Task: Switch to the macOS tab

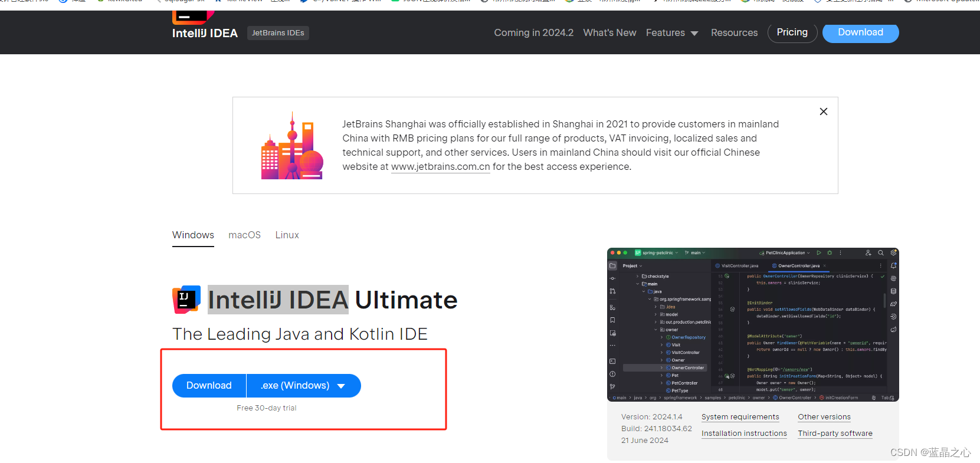Action: pyautogui.click(x=244, y=235)
